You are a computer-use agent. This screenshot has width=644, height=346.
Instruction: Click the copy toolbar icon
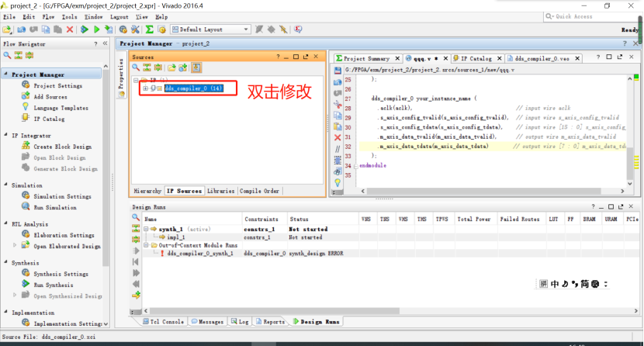[46, 29]
